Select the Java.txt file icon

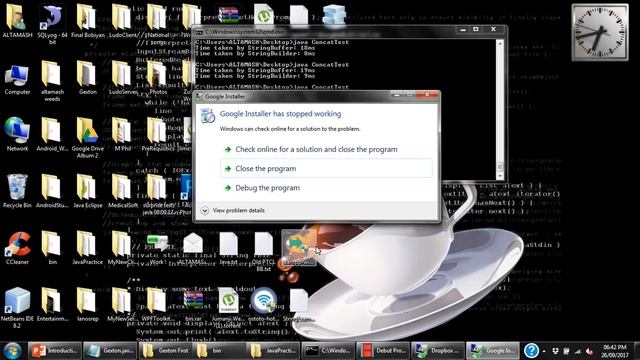[229, 248]
